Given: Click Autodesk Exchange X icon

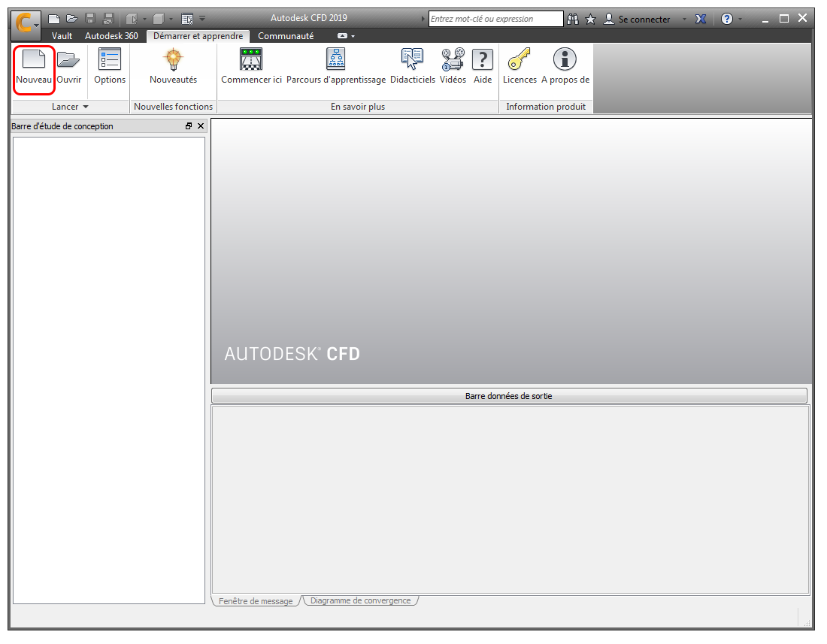Looking at the screenshot, I should pyautogui.click(x=700, y=19).
